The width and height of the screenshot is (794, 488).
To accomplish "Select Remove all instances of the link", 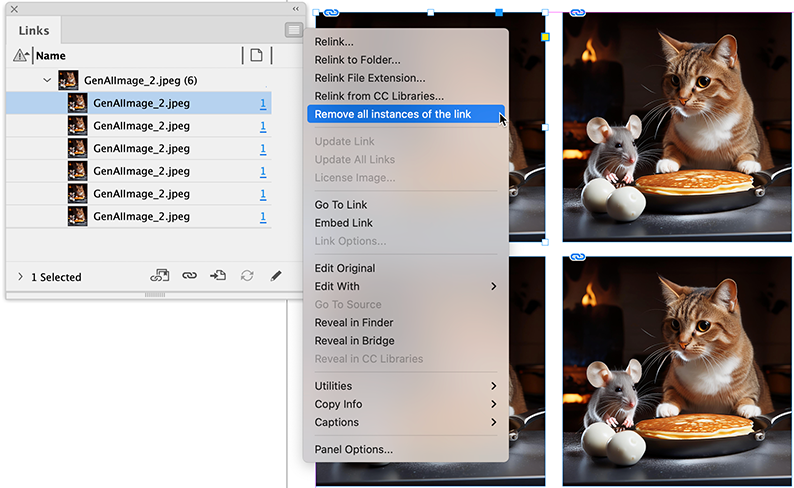I will point(406,114).
